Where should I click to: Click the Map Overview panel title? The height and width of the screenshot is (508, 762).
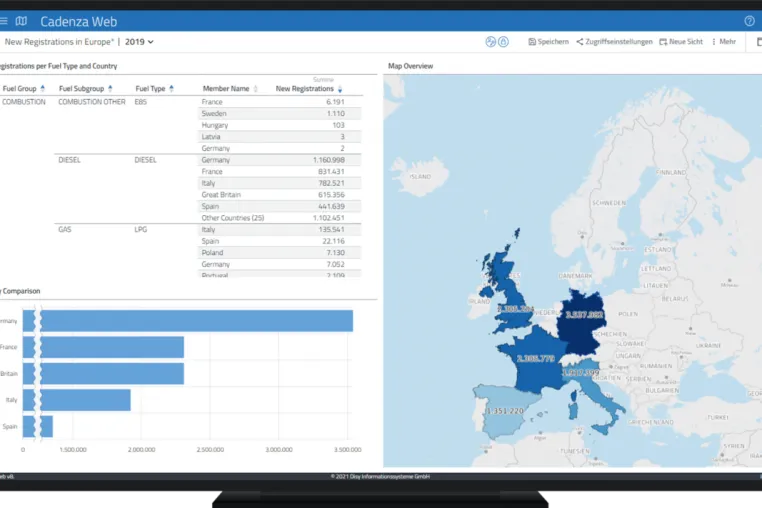click(410, 66)
